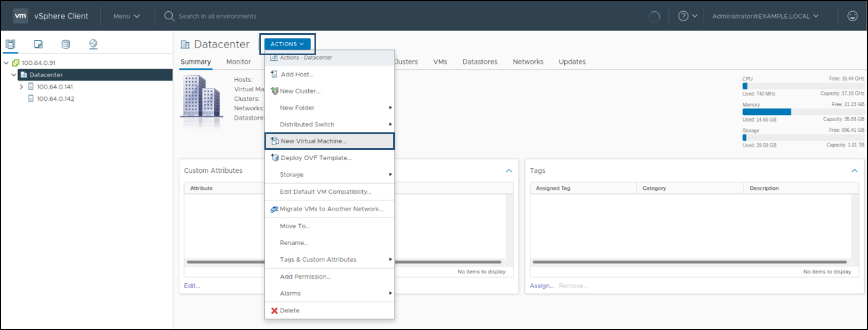868x330 pixels.
Task: Click New Virtual Machine menu icon
Action: pos(275,141)
